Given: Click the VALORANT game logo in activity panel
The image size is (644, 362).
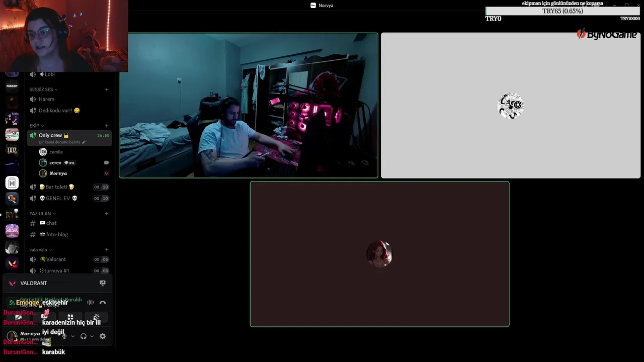Looking at the screenshot, I should click(x=13, y=283).
